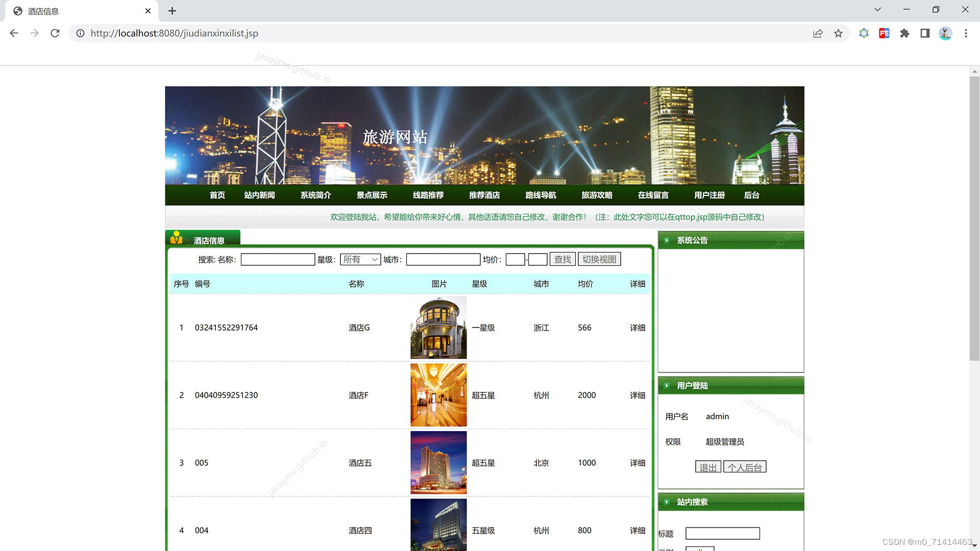Bookmark page with star icon
The image size is (980, 551).
838,33
